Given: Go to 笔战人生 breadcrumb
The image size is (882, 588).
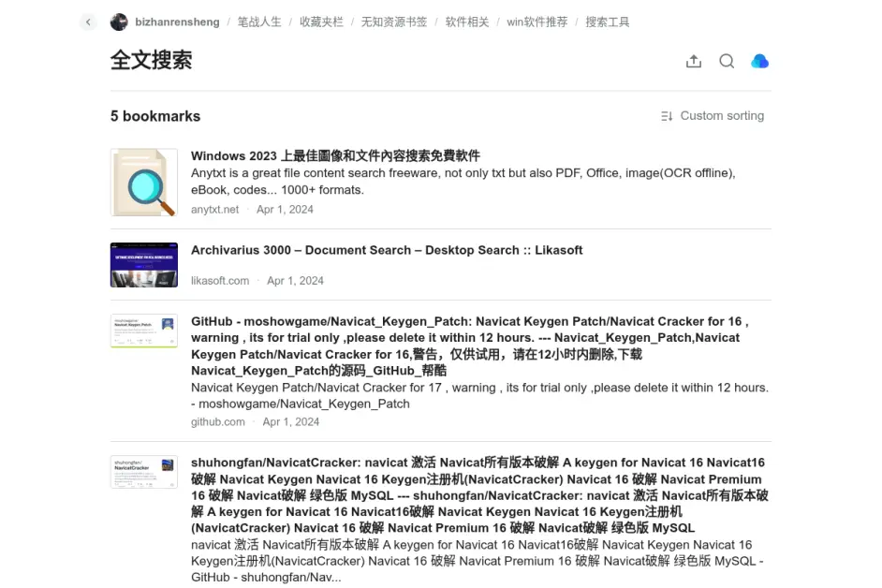Looking at the screenshot, I should pyautogui.click(x=259, y=22).
